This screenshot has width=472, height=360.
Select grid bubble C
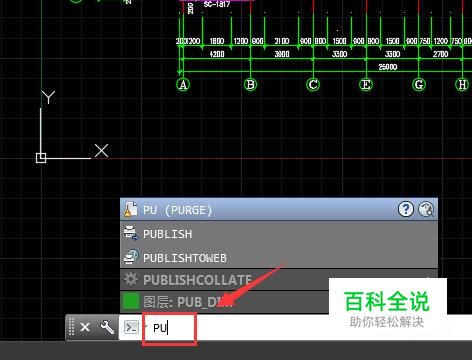(313, 85)
